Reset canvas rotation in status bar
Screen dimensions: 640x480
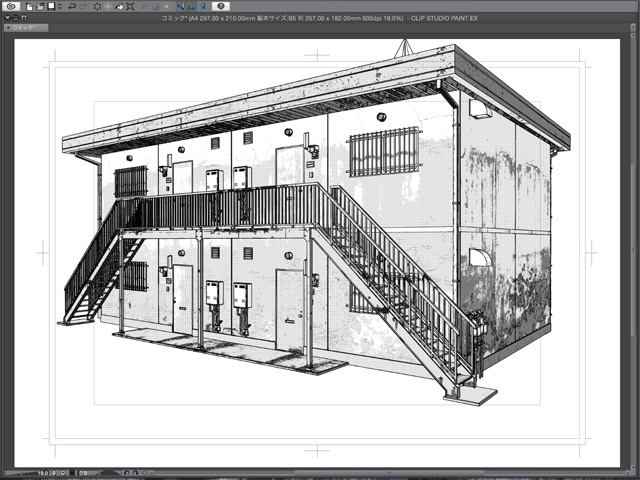144,473
